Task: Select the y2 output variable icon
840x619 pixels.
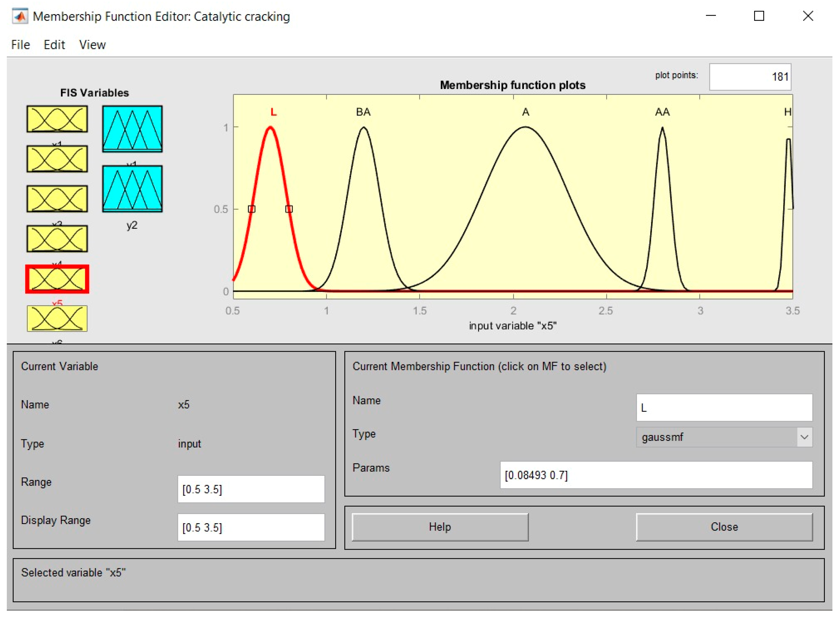Action: [x=132, y=189]
